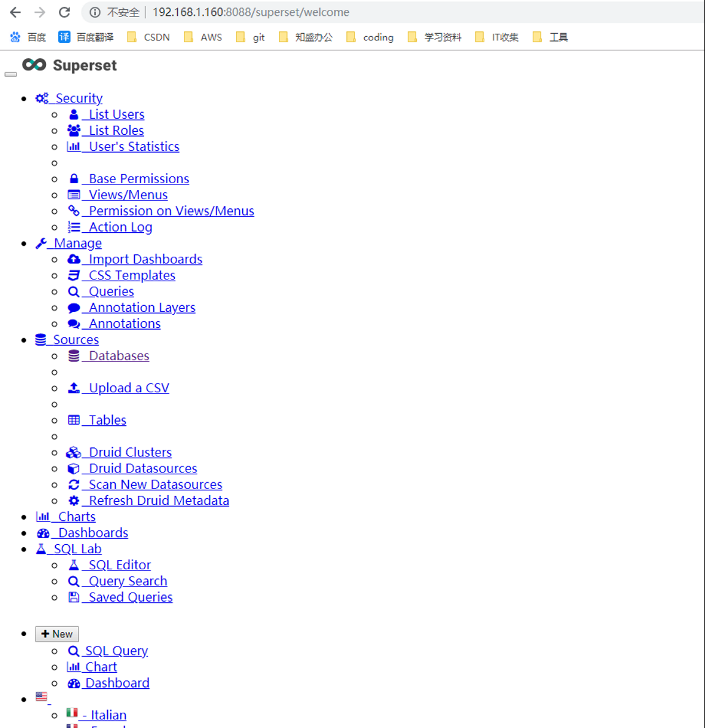This screenshot has width=705, height=728.
Task: Click the Import Dashboards cloud icon
Action: (74, 259)
